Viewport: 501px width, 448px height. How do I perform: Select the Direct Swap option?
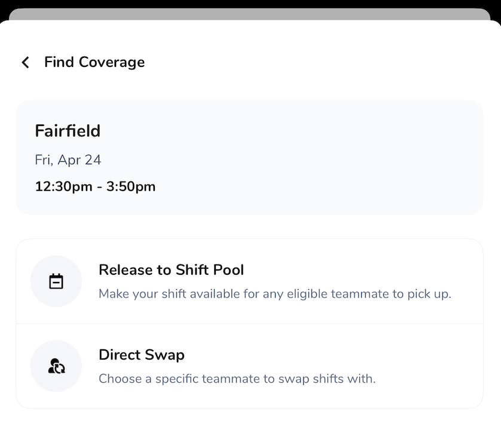[142, 355]
